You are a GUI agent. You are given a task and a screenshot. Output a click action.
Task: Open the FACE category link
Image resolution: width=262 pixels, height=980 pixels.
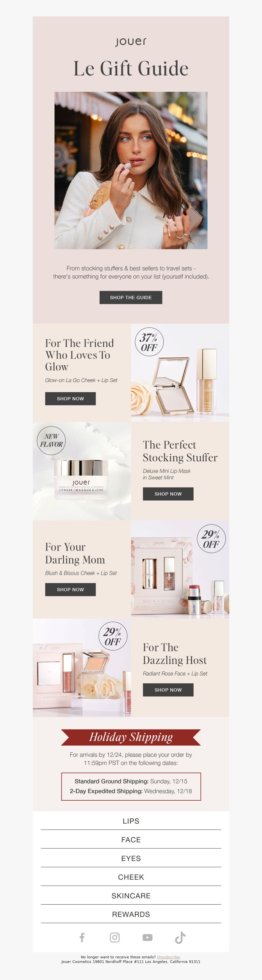(x=131, y=840)
